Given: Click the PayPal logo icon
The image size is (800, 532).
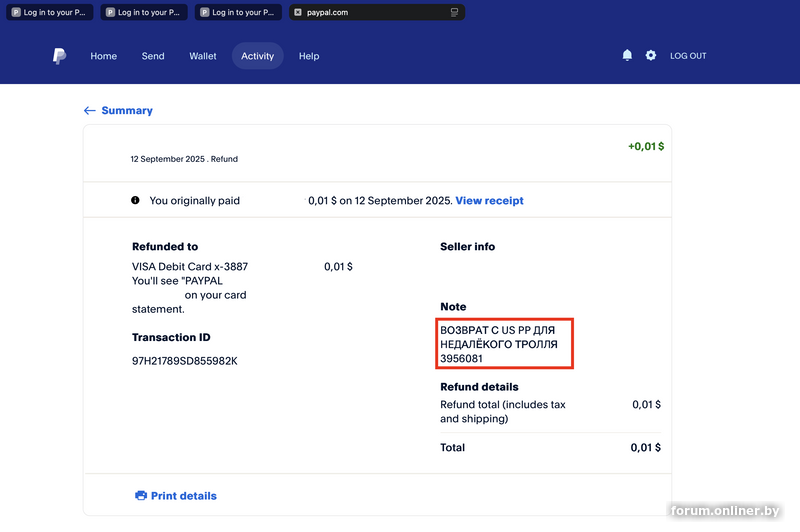Looking at the screenshot, I should [x=59, y=56].
